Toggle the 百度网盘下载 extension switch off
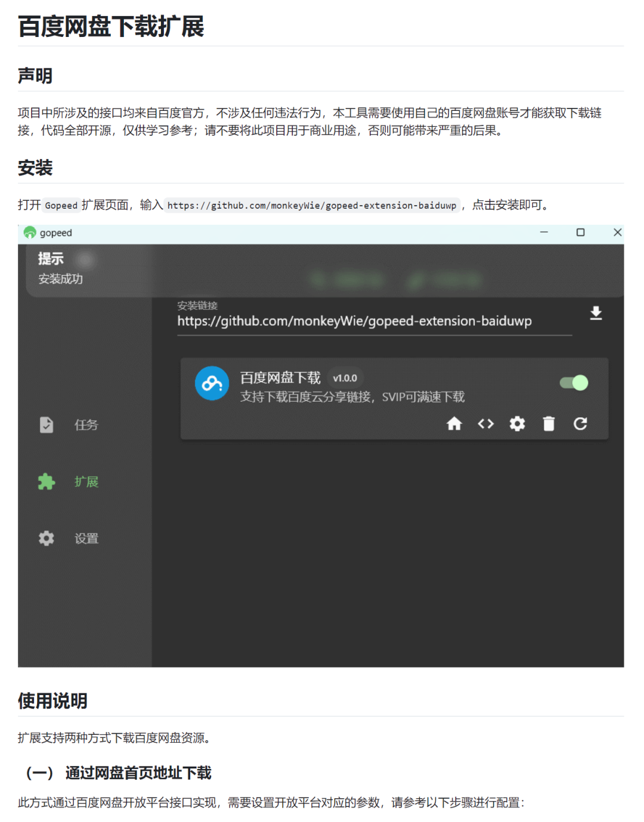This screenshot has width=644, height=822. coord(574,383)
